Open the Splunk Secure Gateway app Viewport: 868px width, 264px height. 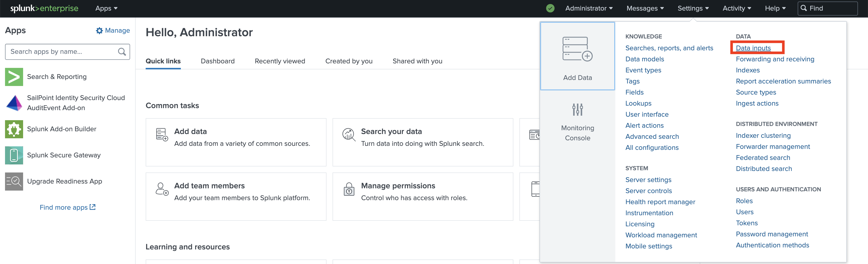63,155
